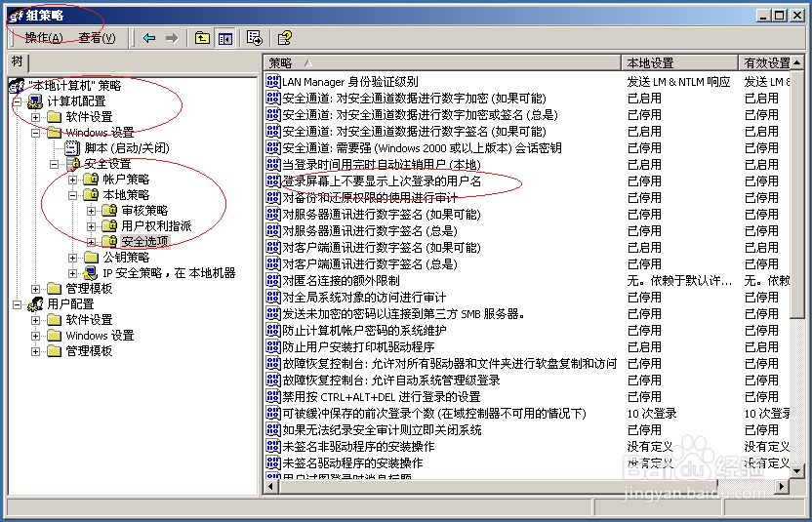Click the horizontal scrollbar right arrow
The image size is (812, 522).
[x=782, y=486]
